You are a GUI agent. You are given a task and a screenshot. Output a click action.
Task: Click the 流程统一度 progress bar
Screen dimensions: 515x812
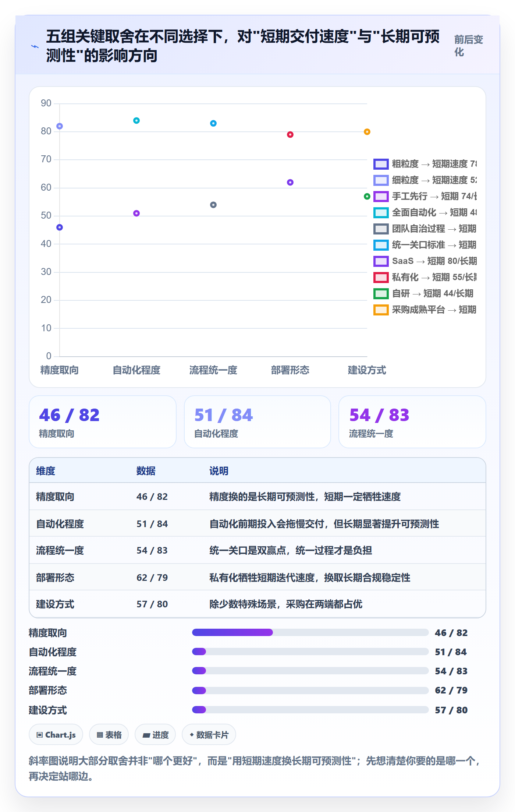pos(310,671)
